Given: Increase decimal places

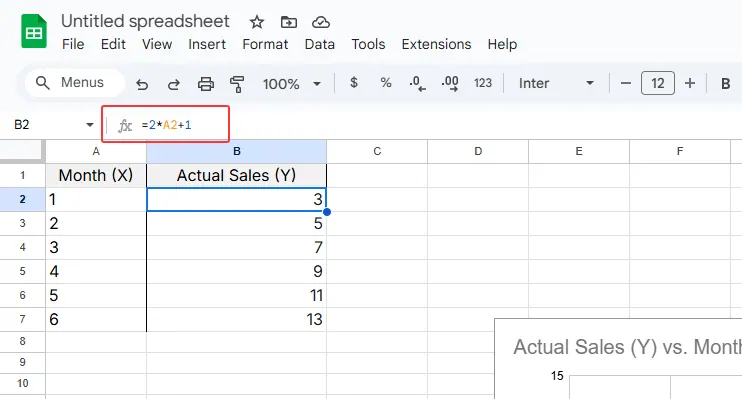Looking at the screenshot, I should pos(450,83).
